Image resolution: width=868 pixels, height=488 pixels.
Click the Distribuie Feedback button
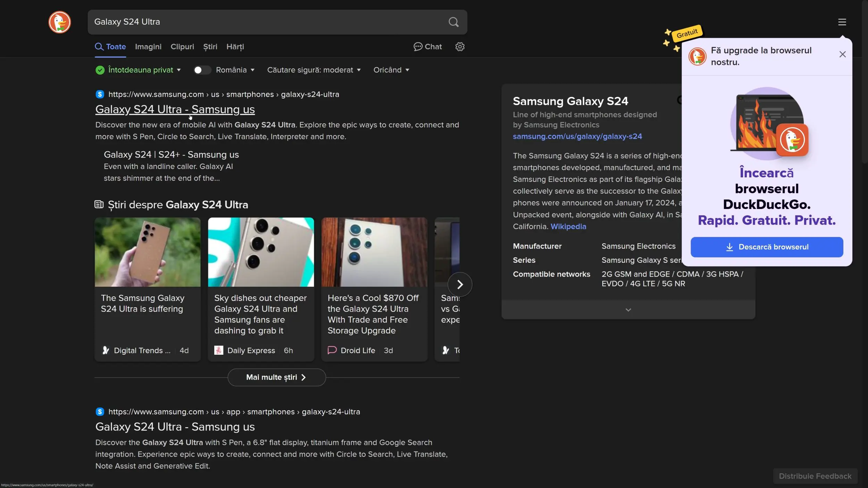pyautogui.click(x=815, y=476)
